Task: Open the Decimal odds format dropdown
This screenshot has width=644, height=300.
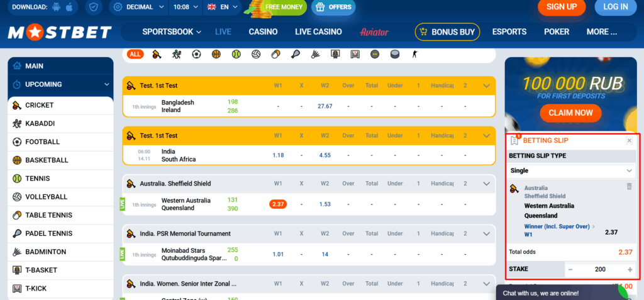Action: point(139,7)
